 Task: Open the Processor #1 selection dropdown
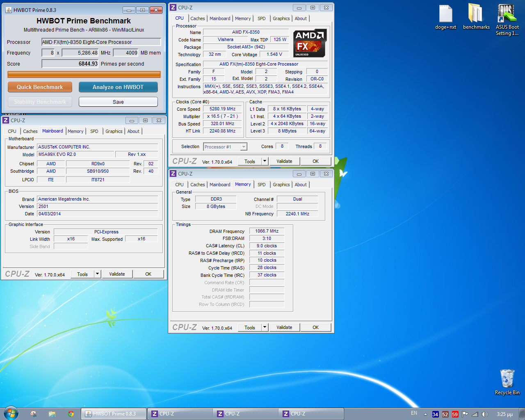(225, 147)
